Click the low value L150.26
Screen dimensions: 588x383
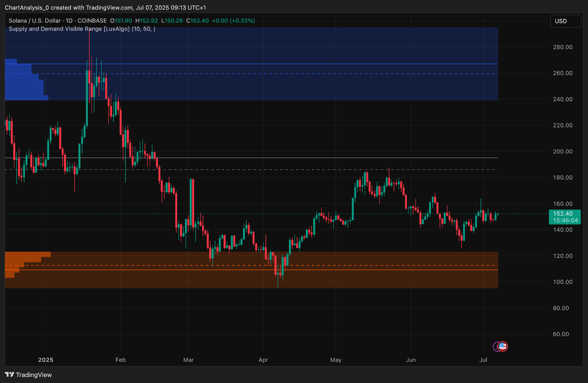(172, 21)
